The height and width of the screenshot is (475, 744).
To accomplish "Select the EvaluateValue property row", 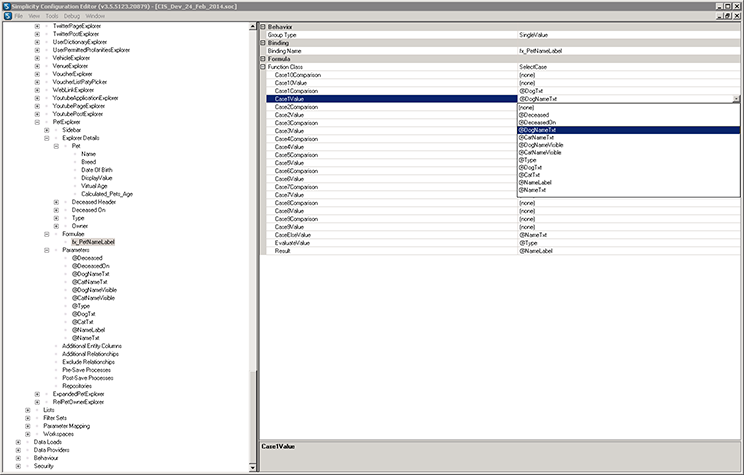I will (x=503, y=243).
